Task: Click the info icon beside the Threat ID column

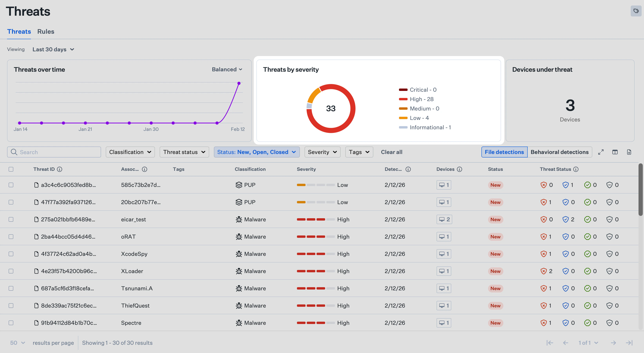Action: [60, 169]
